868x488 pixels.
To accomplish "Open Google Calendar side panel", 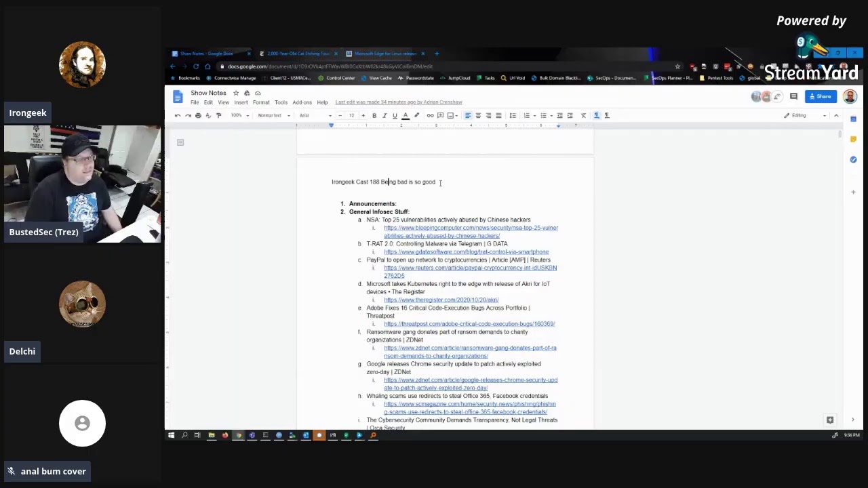I will coord(853,119).
